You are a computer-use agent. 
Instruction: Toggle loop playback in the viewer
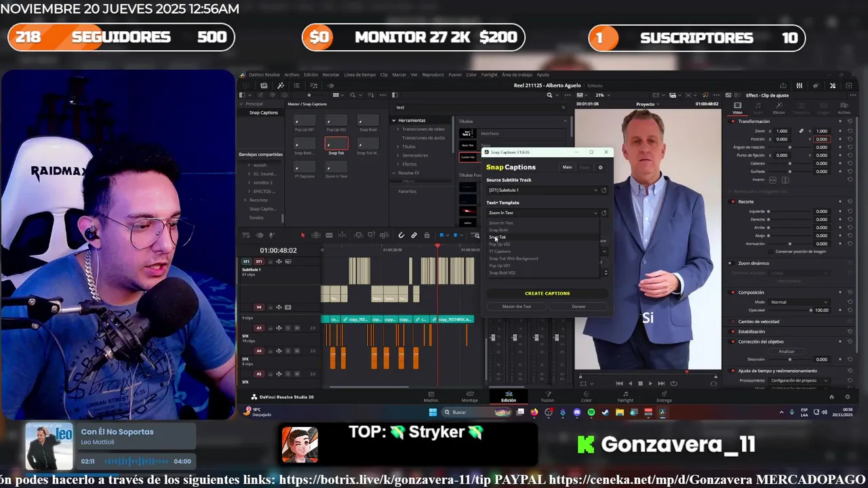[x=673, y=384]
